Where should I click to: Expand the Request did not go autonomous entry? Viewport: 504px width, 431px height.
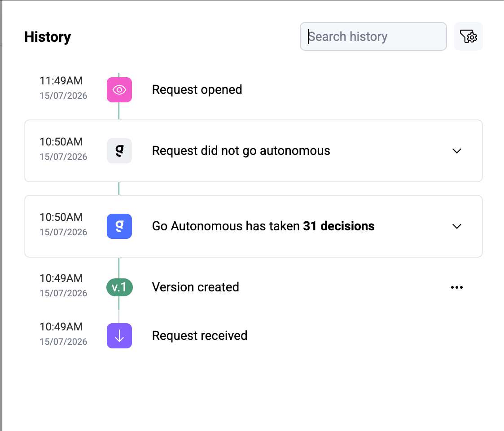(457, 151)
